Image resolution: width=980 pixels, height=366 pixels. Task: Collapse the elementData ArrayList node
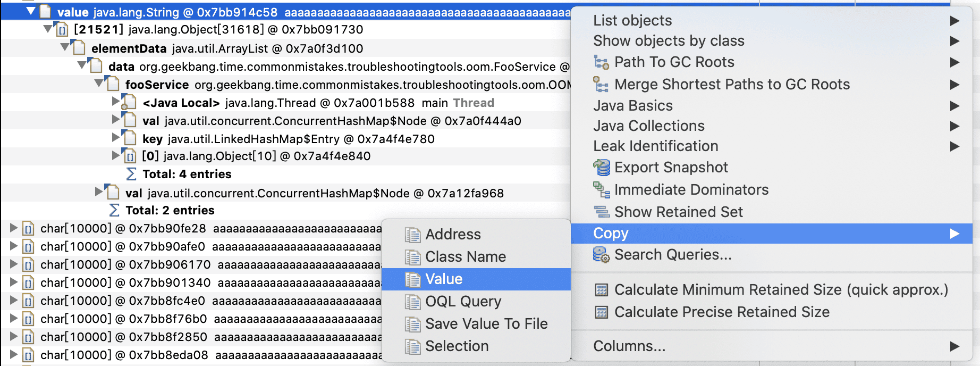click(65, 47)
